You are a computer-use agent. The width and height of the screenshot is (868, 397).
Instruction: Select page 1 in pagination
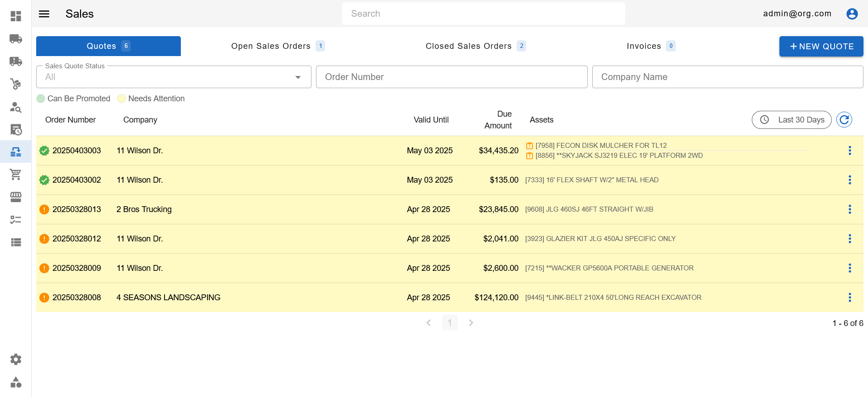[x=450, y=323]
